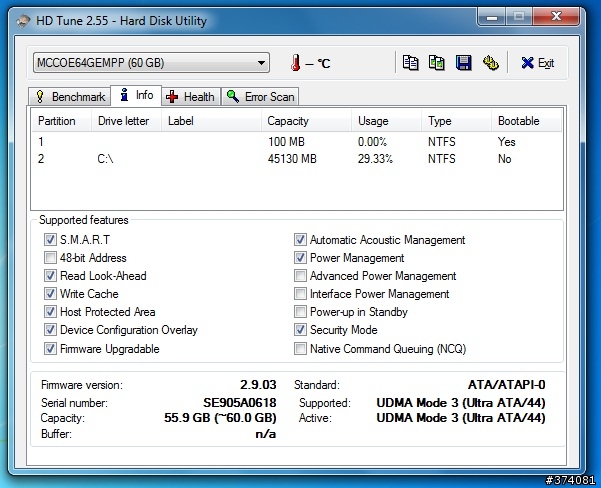Select the C:\ partition row
The height and width of the screenshot is (488, 601).
[297, 159]
